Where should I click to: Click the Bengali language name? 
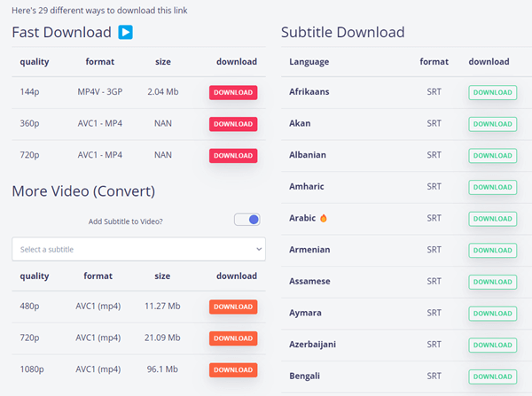tap(304, 376)
